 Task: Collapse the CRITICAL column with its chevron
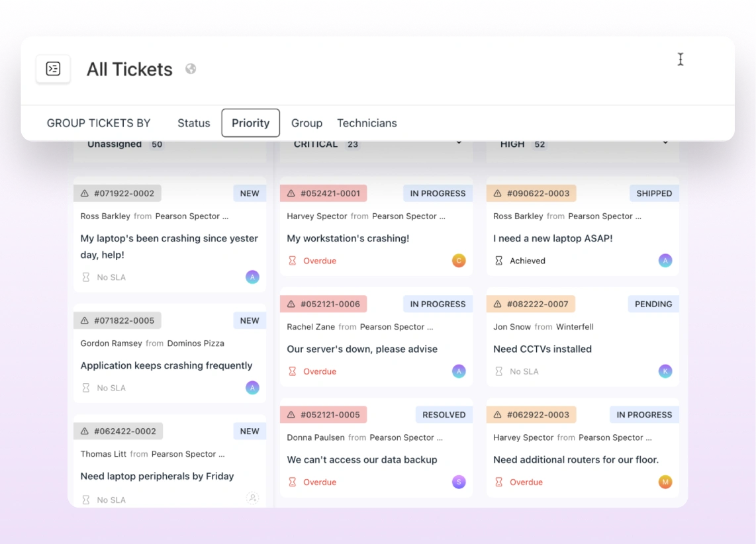pos(459,143)
